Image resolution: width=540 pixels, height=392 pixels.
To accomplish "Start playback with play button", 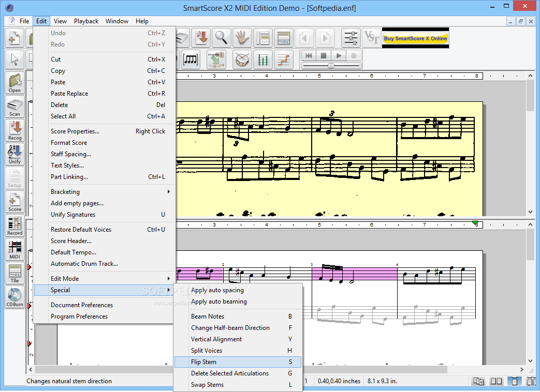I will [x=339, y=55].
